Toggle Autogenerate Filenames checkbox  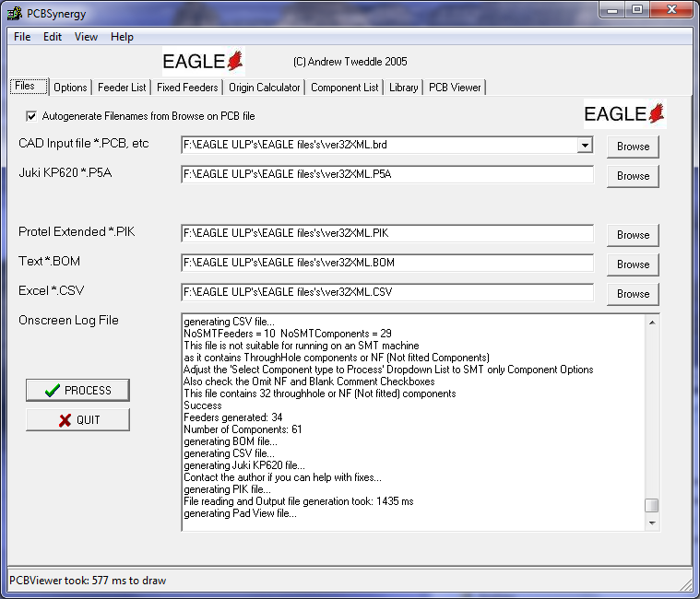point(31,116)
